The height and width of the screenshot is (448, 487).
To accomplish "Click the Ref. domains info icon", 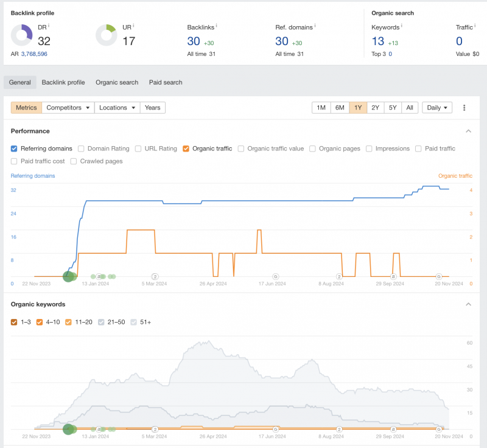I will [315, 26].
